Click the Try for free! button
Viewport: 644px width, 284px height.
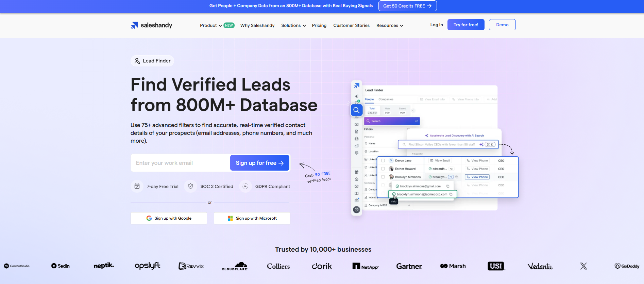click(466, 25)
